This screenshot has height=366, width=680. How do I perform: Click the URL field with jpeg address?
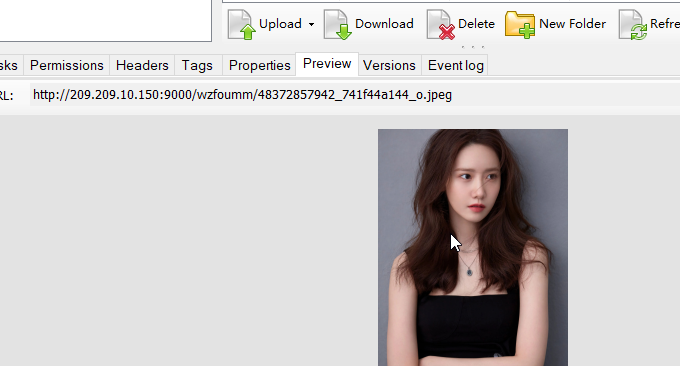pyautogui.click(x=355, y=95)
